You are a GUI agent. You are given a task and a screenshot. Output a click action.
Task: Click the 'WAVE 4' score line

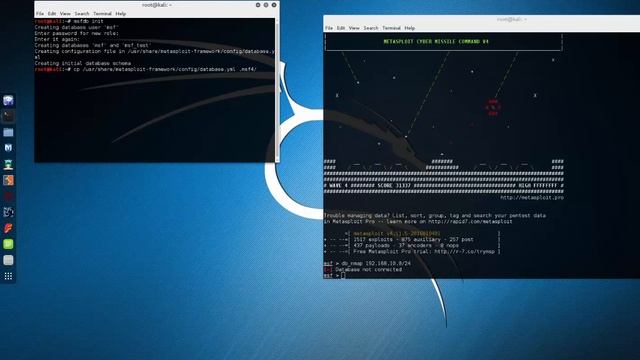point(444,186)
